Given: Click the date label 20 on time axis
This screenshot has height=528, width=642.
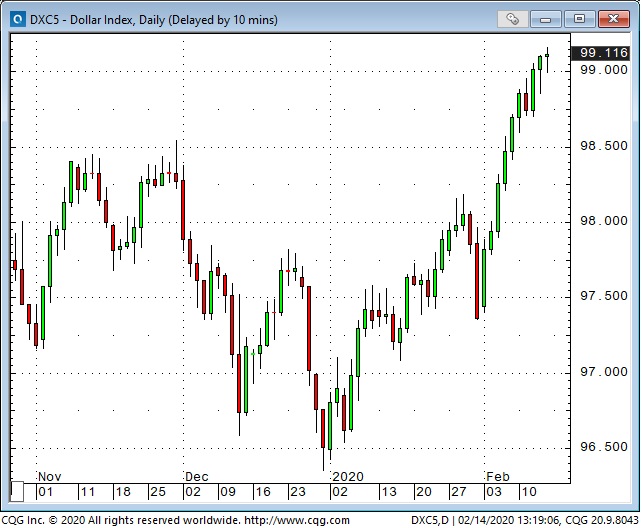Looking at the screenshot, I should 424,492.
